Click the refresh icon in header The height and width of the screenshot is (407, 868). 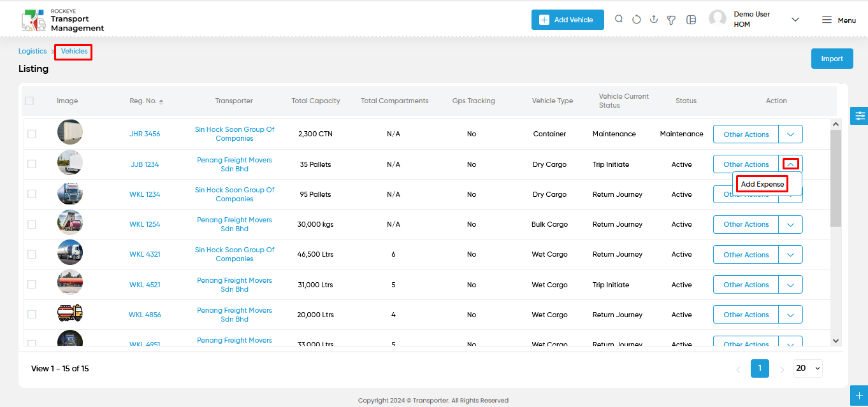pyautogui.click(x=636, y=20)
